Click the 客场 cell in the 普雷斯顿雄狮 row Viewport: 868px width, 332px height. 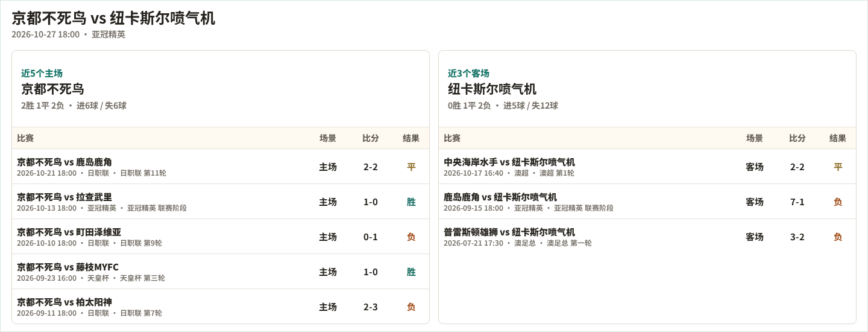(755, 237)
